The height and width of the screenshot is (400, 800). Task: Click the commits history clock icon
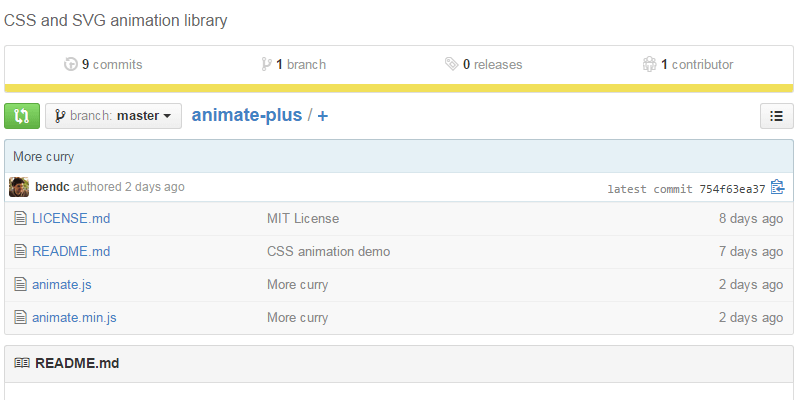[x=70, y=64]
